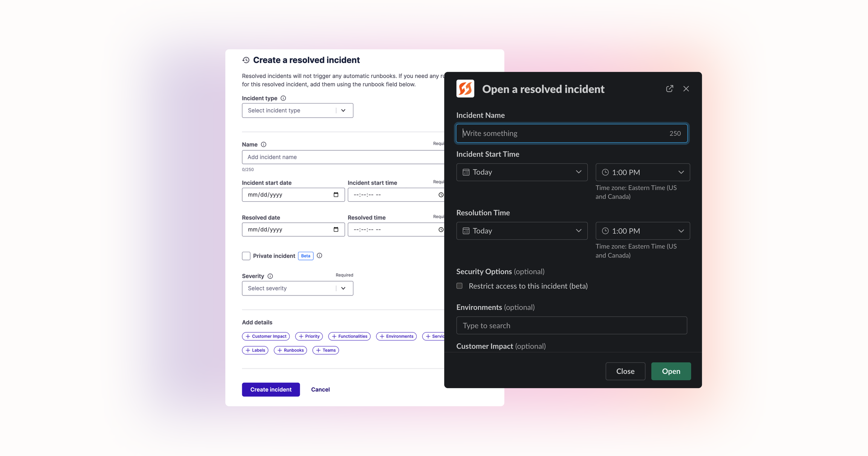This screenshot has width=868, height=456.
Task: Click the 0/250 character counter text
Action: coord(248,170)
